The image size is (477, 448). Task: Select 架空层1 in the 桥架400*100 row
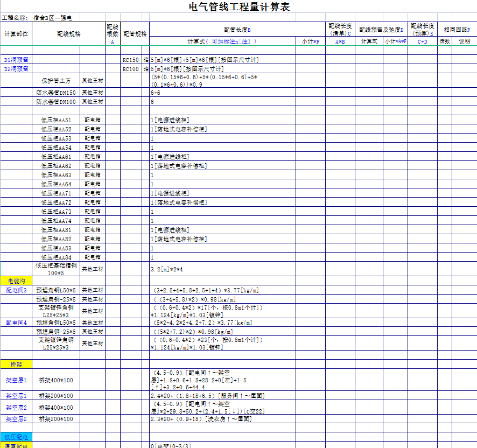coord(16,380)
